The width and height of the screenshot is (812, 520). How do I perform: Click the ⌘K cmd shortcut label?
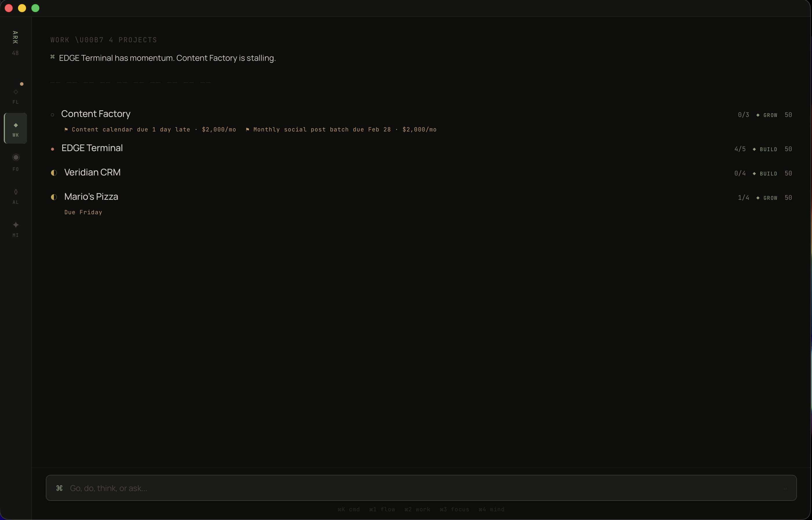point(348,510)
